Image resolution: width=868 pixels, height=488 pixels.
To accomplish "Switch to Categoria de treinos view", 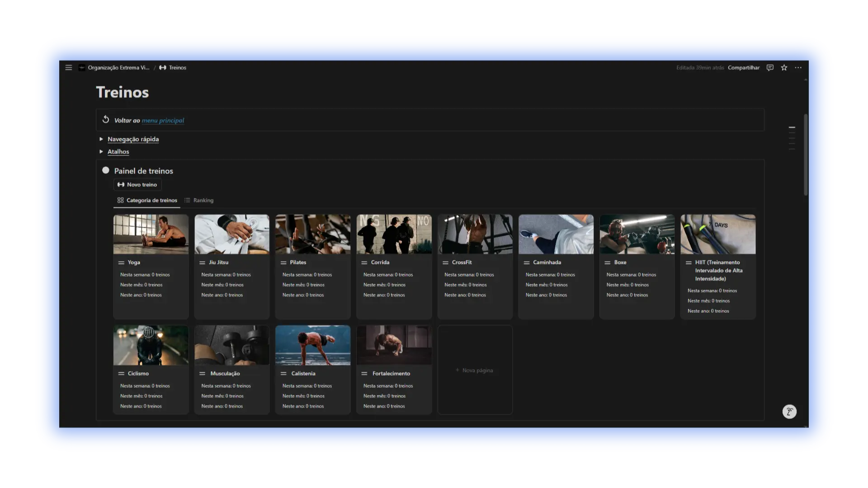I will coord(147,200).
